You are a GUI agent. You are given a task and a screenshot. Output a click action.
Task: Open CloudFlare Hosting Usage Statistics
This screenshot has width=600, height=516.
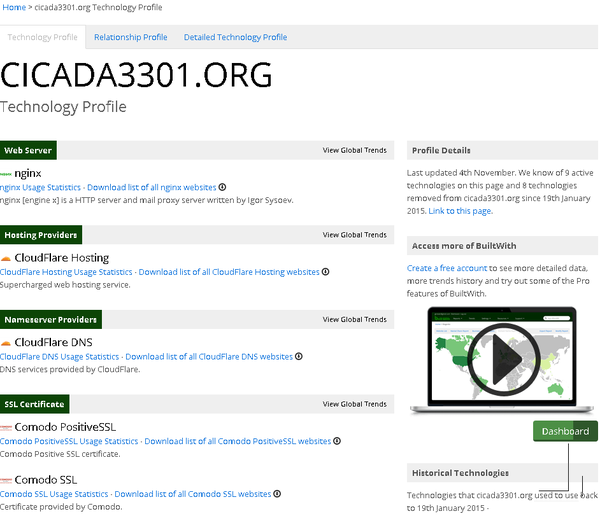coord(66,272)
